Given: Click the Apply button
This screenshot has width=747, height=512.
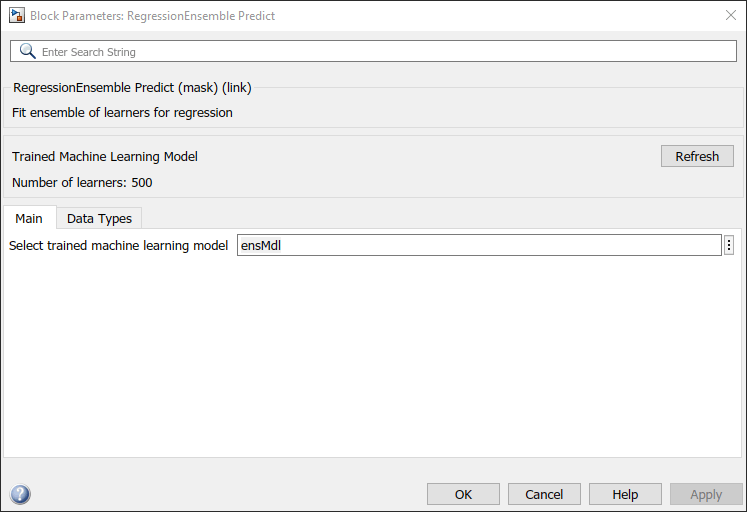Looking at the screenshot, I should (706, 494).
